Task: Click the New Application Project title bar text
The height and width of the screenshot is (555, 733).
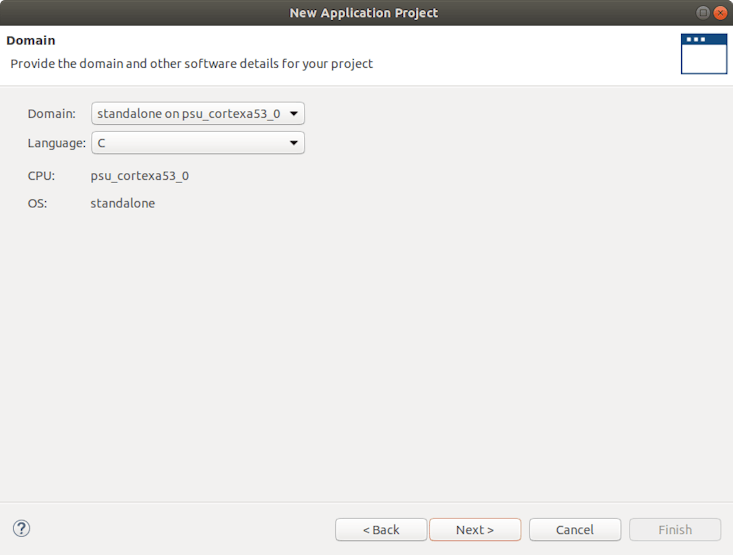Action: (x=364, y=13)
